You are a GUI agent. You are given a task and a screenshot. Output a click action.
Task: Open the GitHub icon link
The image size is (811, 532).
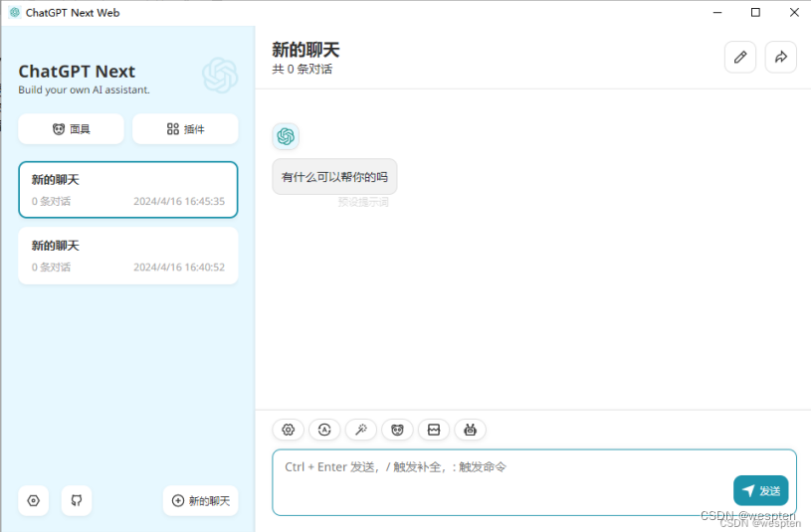coord(77,500)
